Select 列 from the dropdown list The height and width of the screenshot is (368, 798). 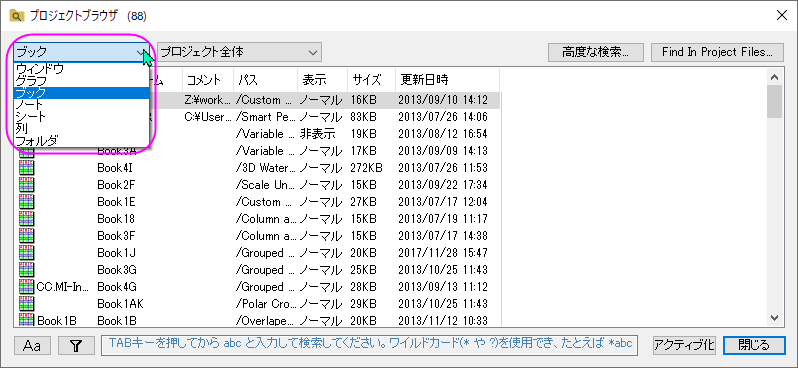(81, 129)
